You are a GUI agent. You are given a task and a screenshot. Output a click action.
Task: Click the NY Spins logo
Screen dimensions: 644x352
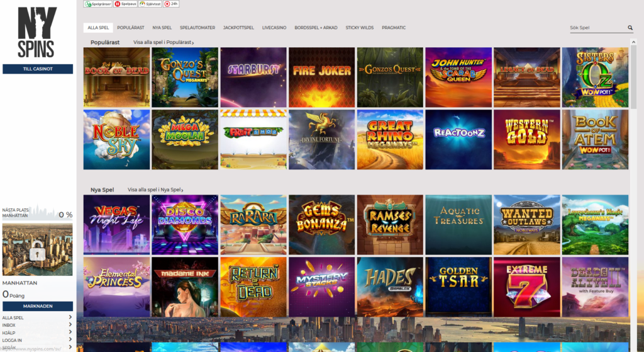[37, 32]
